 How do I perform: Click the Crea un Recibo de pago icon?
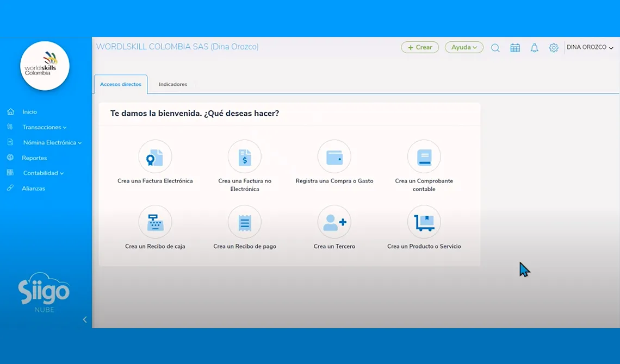coord(245,222)
